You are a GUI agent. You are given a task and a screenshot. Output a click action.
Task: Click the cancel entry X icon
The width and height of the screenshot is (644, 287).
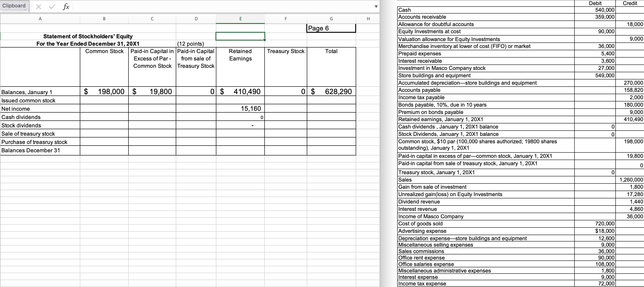coord(38,7)
